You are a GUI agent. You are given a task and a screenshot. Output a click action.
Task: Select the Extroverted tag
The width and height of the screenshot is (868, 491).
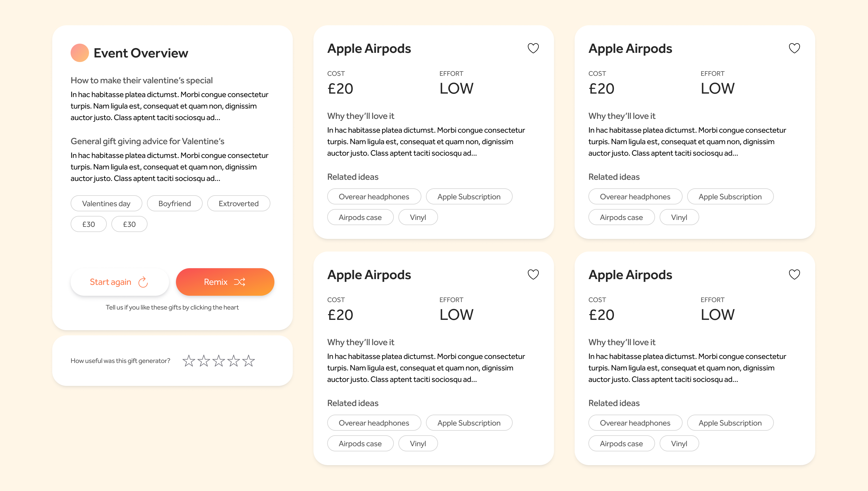coord(239,204)
